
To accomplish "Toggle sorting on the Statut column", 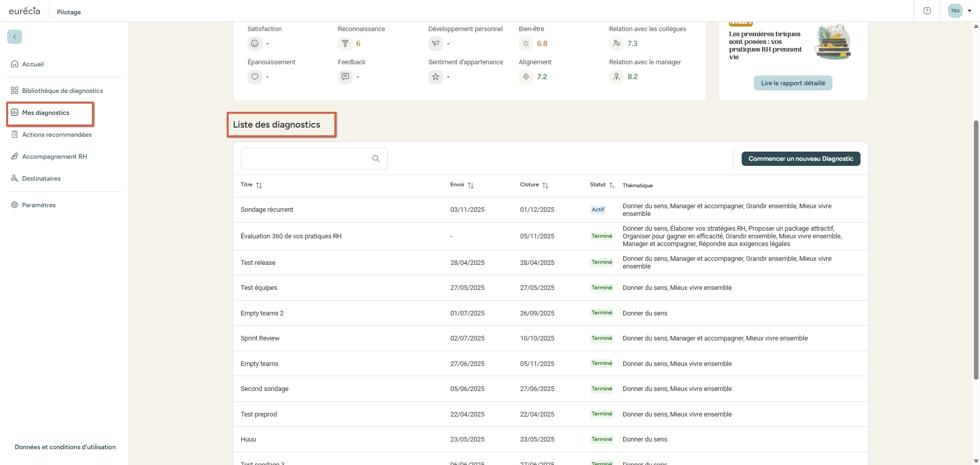I will tap(611, 185).
